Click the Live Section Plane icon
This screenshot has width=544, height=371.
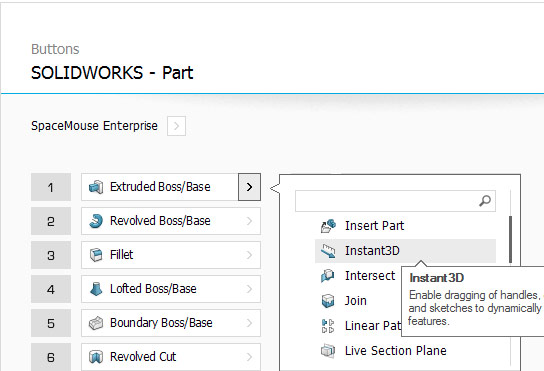click(328, 351)
